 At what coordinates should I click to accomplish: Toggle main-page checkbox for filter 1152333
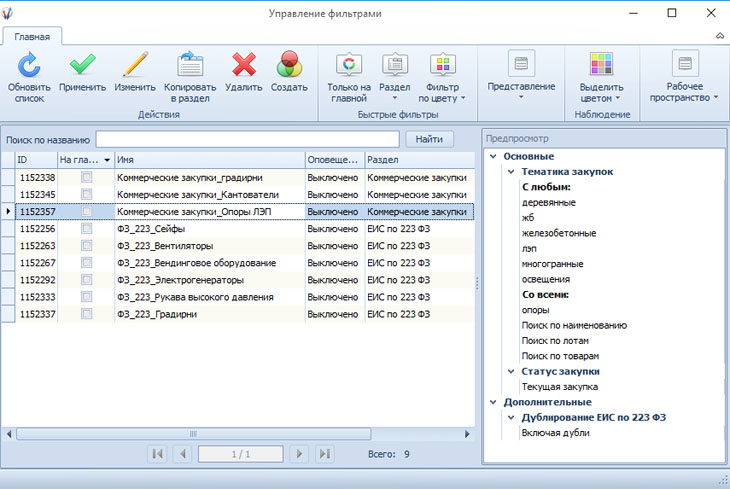point(87,297)
